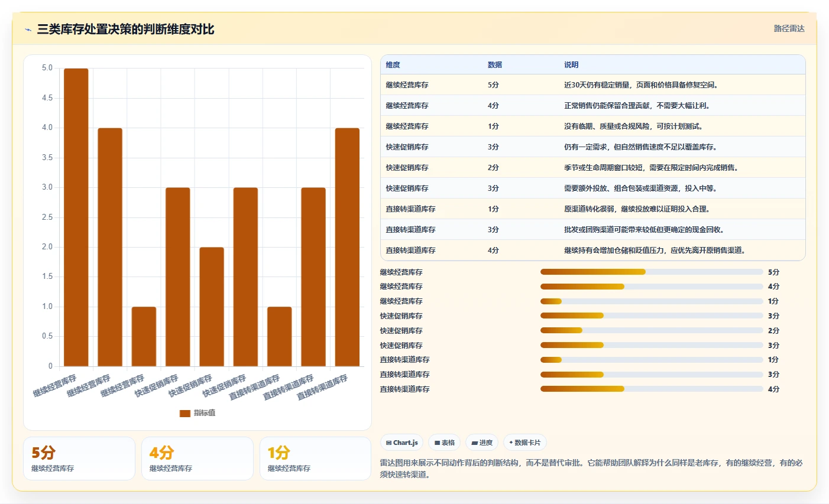Select the title 三类库存处置决策的判断维度对比
Image resolution: width=829 pixels, height=504 pixels.
point(125,29)
